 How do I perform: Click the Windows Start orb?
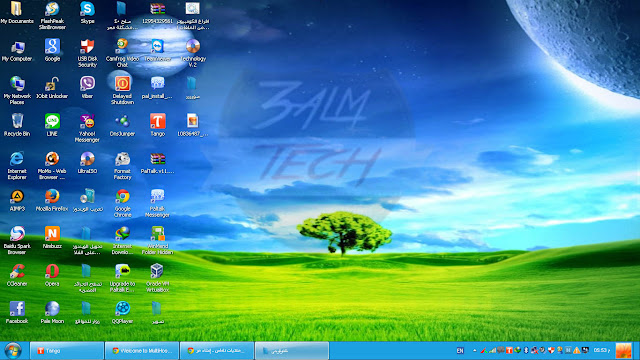tap(13, 351)
